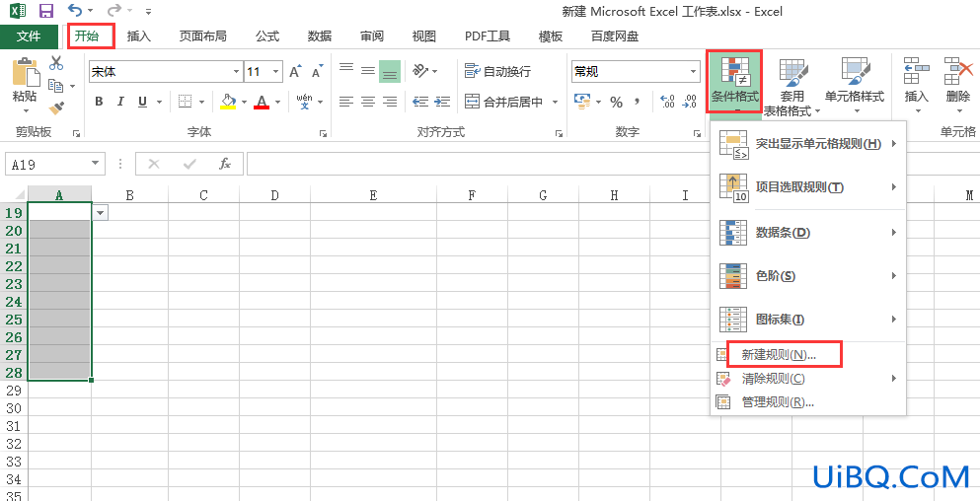
Task: Expand the Name Box A19 dropdown
Action: point(96,164)
